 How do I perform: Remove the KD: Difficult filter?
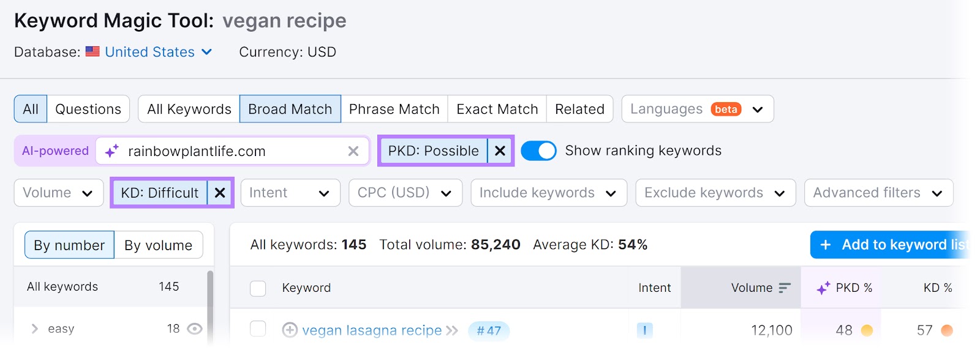pyautogui.click(x=220, y=193)
